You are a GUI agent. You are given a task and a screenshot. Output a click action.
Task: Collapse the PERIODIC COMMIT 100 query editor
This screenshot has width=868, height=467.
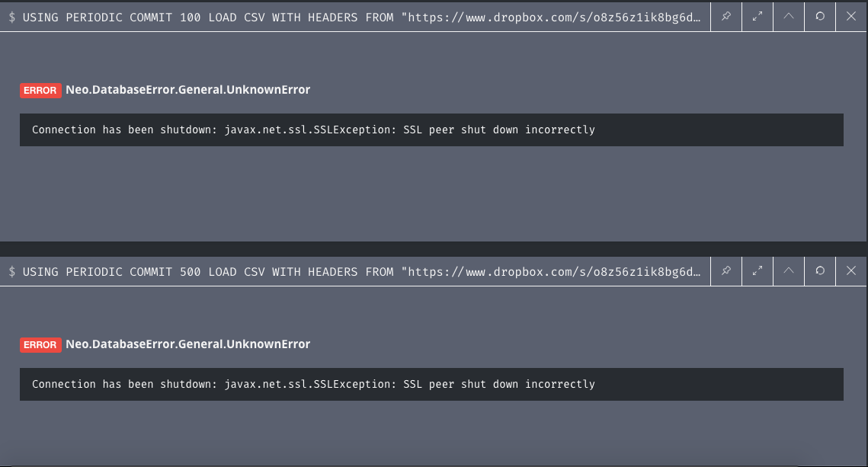tap(789, 17)
